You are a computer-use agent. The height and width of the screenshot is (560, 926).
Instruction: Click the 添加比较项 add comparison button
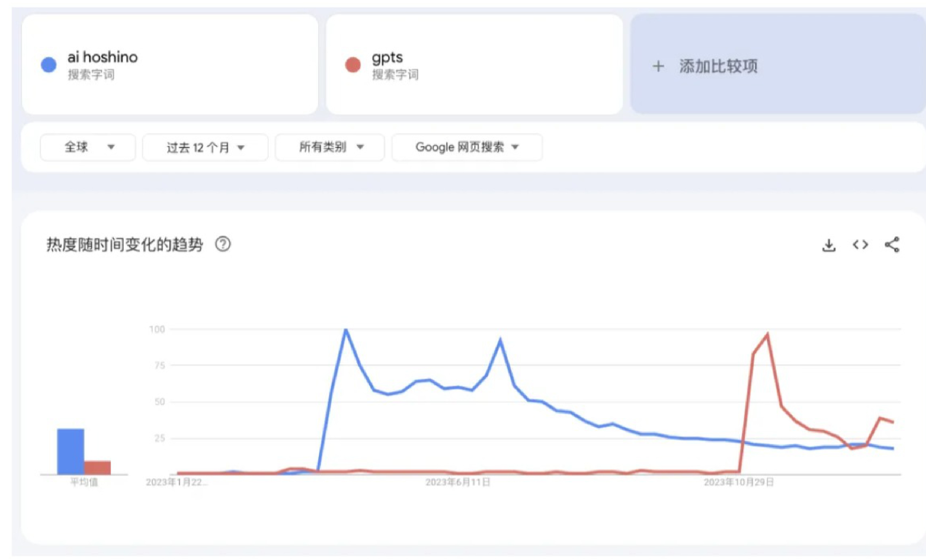pyautogui.click(x=718, y=66)
